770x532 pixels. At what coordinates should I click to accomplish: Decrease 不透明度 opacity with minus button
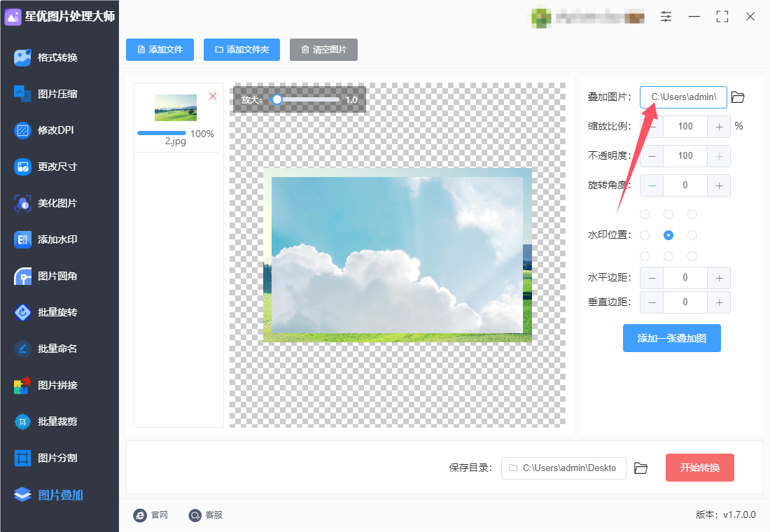652,156
